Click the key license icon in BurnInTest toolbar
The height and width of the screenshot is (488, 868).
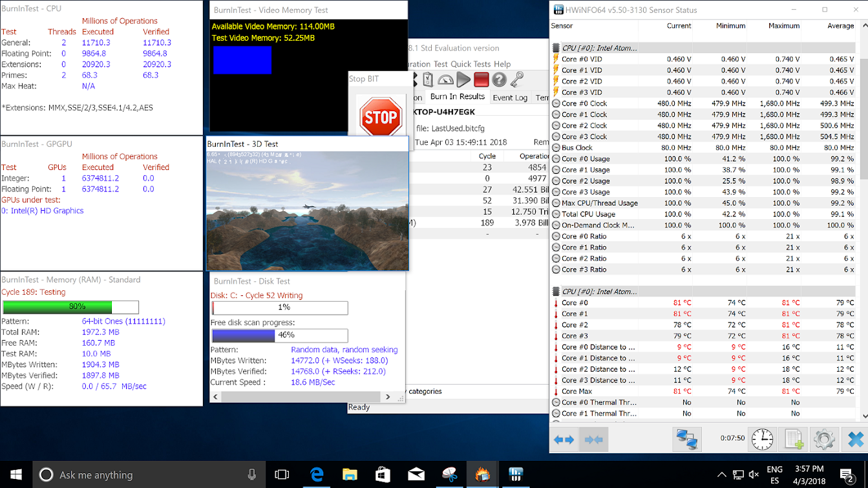pyautogui.click(x=516, y=80)
